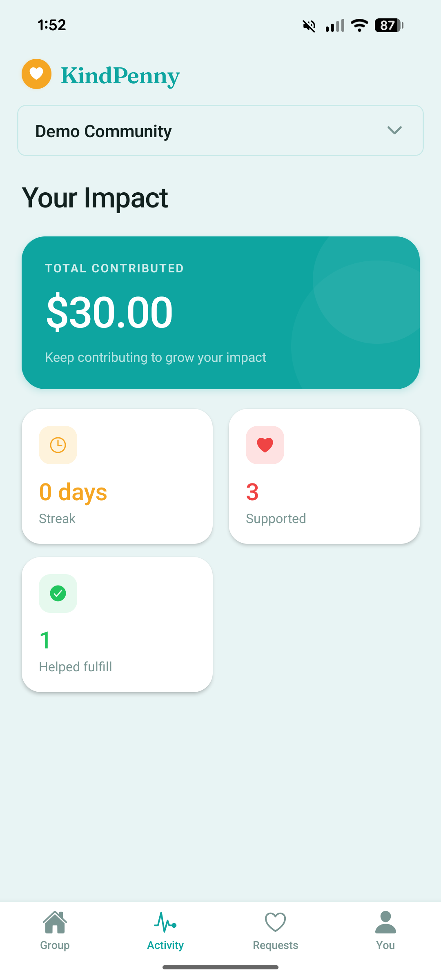Switch to the Requests tab label
The width and height of the screenshot is (441, 980).
point(276,945)
